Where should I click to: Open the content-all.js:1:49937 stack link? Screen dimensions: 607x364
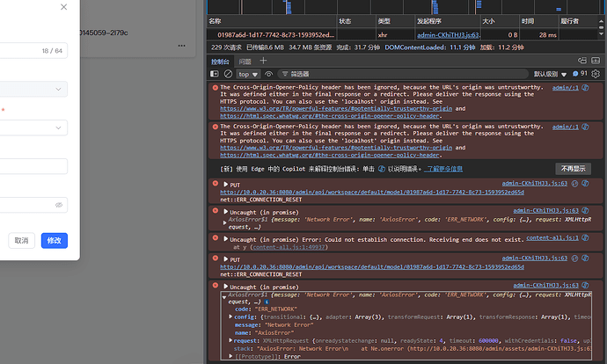click(289, 247)
